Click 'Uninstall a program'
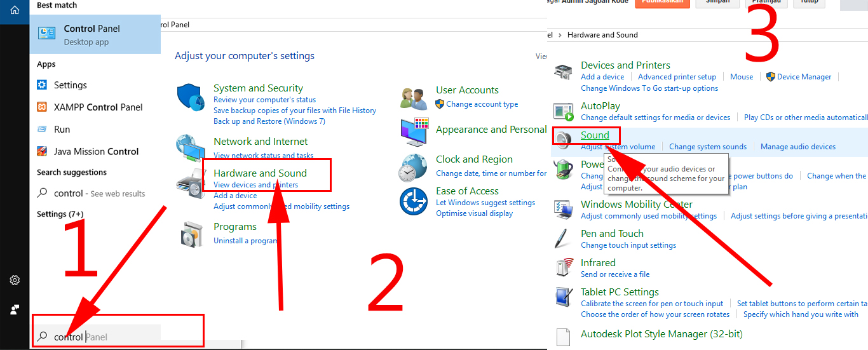Viewport: 868px width, 350px height. (x=245, y=241)
